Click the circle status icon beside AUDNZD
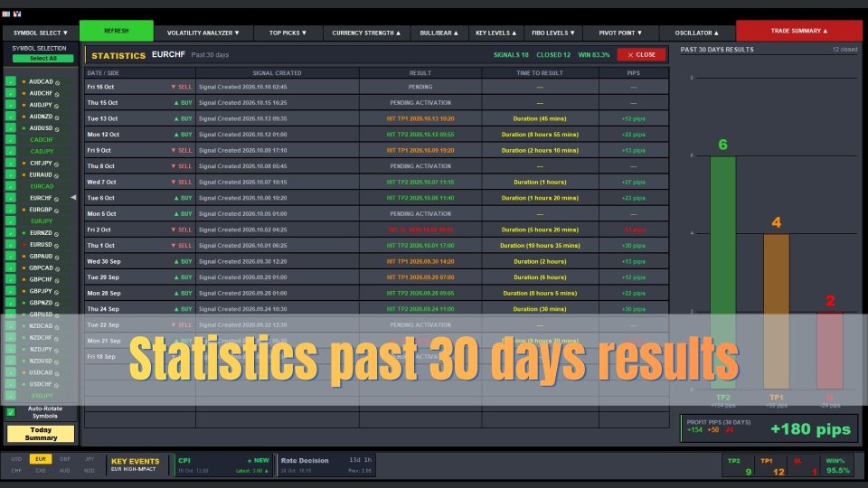Image resolution: width=868 pixels, height=488 pixels. pyautogui.click(x=58, y=117)
